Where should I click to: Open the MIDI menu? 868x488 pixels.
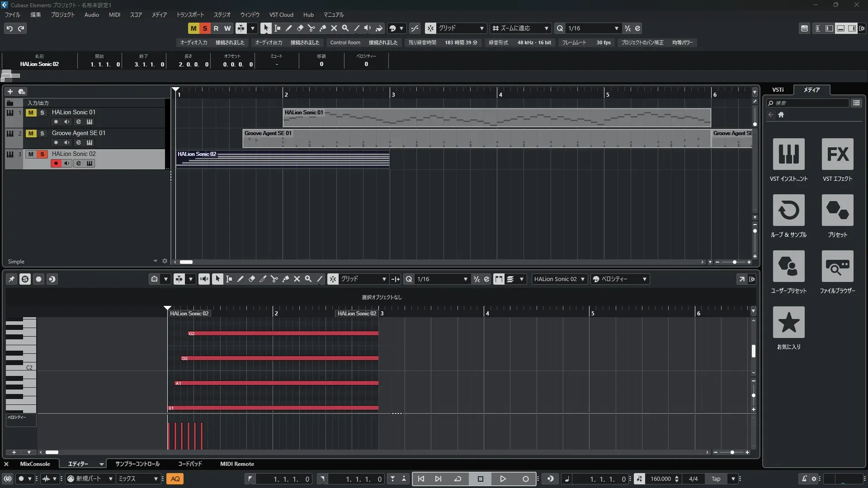pyautogui.click(x=114, y=14)
